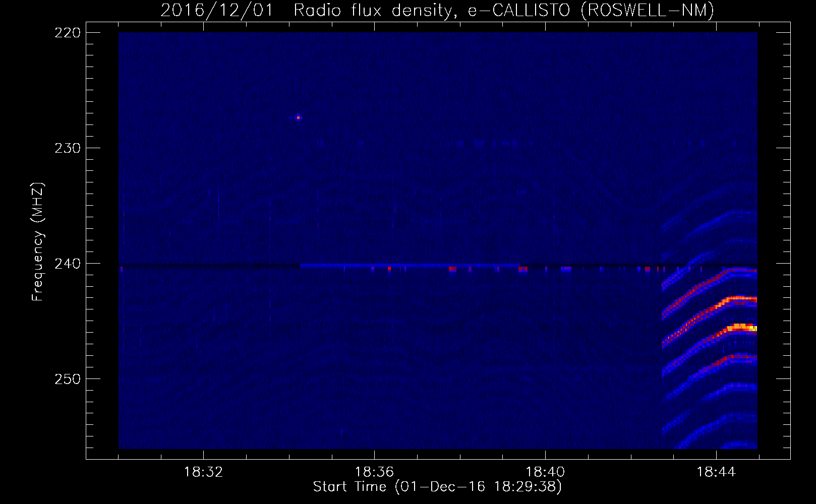Click the 'Start Time (01-Dec-16 18:29:38)' label
The image size is (816, 504).
[x=437, y=487]
